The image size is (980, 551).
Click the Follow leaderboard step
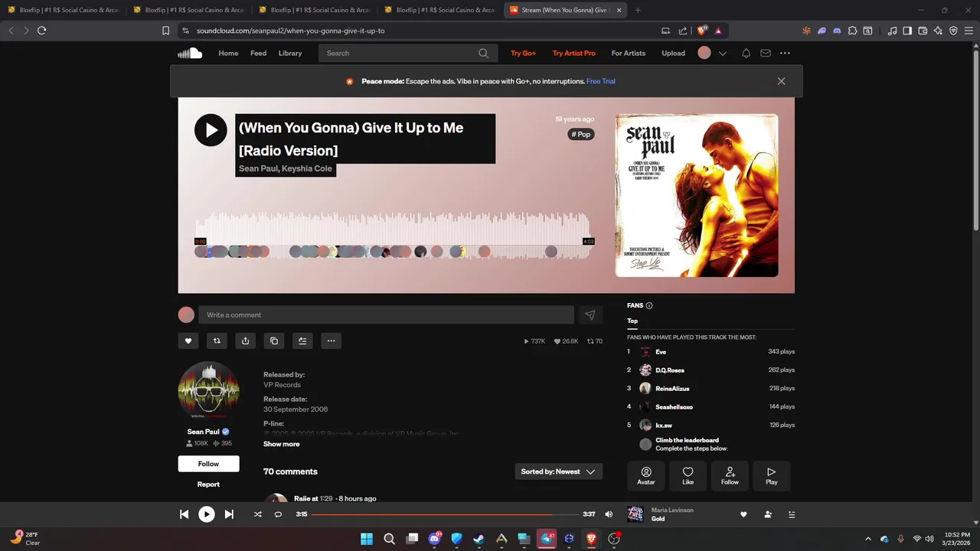coord(730,475)
